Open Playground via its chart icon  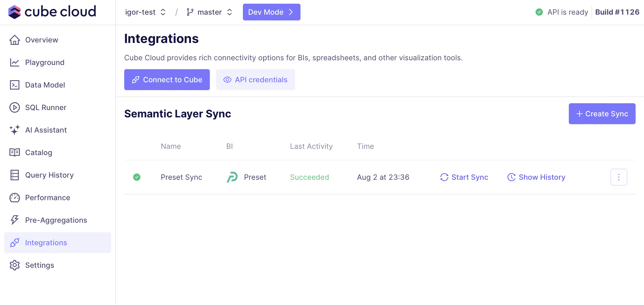click(x=14, y=62)
